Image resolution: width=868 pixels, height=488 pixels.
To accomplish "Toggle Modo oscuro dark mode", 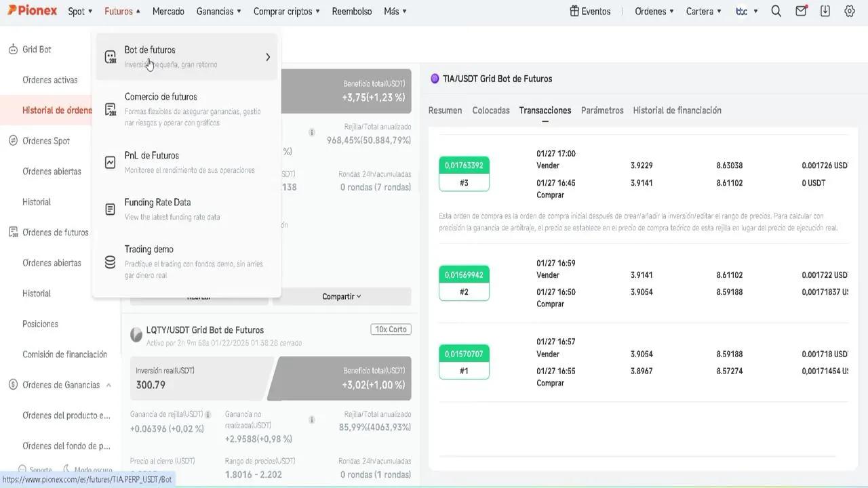I will [87, 470].
